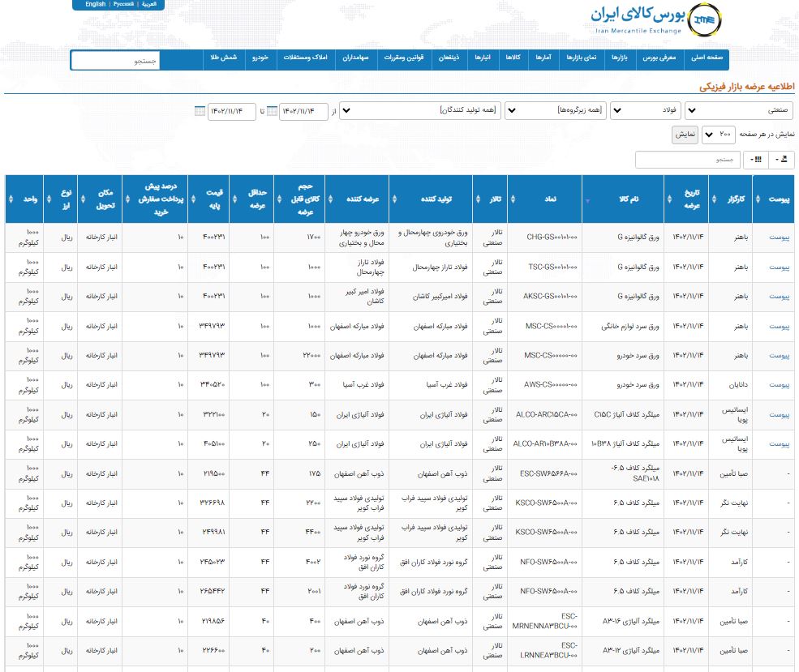Sort by واحد using its header arrows
Image resolution: width=799 pixels, height=672 pixels.
pos(11,199)
